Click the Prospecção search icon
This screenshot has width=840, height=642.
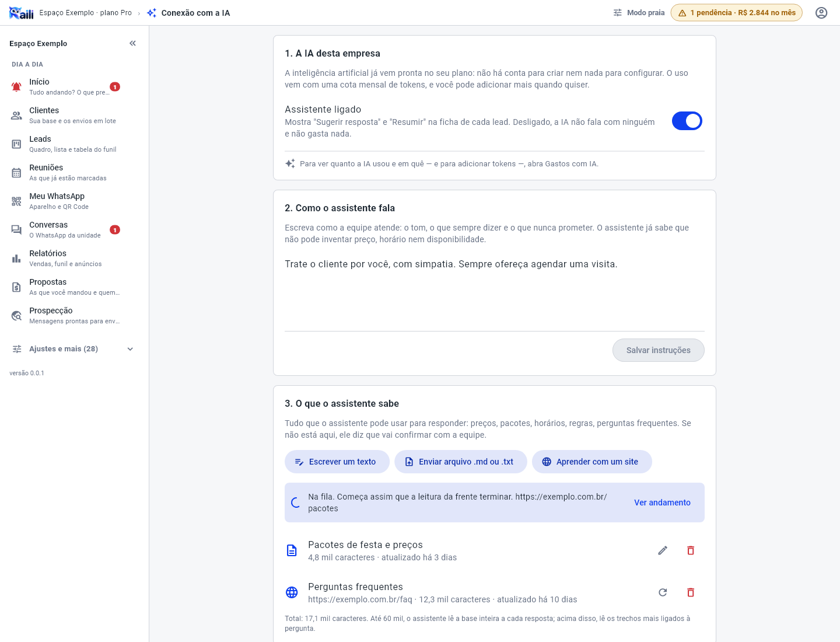(16, 316)
